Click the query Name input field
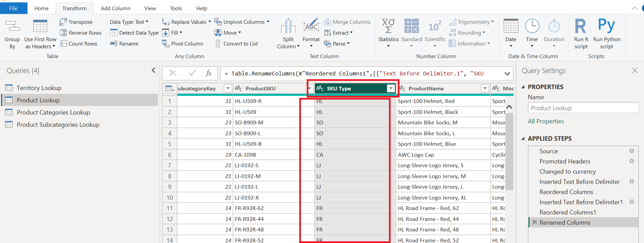This screenshot has width=644, height=243. [583, 108]
